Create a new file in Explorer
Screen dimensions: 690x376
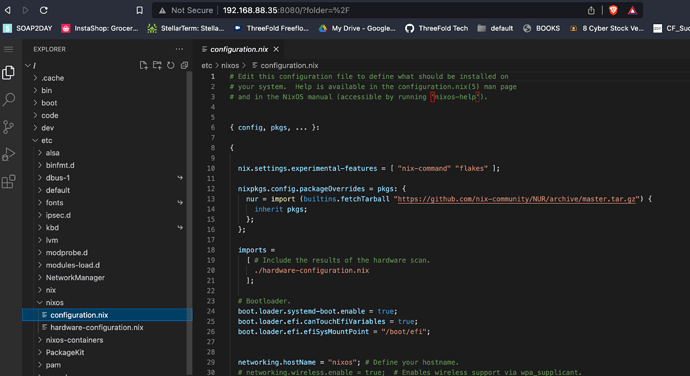[143, 65]
